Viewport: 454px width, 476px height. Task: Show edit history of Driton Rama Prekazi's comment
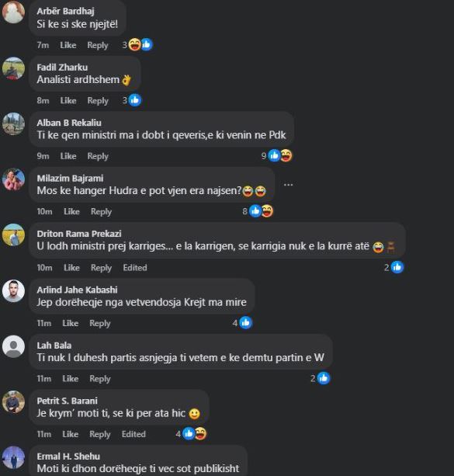point(135,268)
